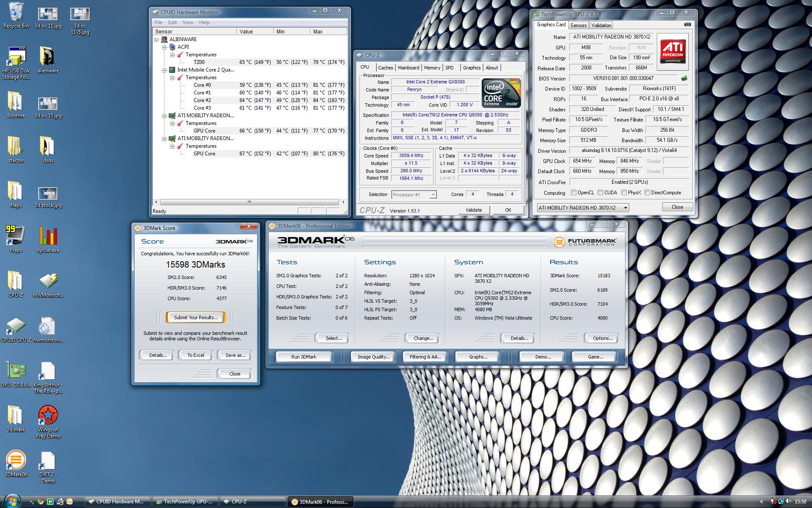Collapse the ACPI node in Hardware Monitor

pyautogui.click(x=165, y=47)
